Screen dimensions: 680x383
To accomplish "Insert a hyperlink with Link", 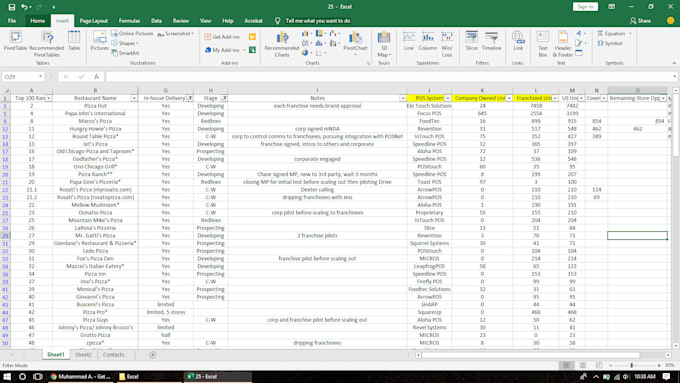I will 518,41.
